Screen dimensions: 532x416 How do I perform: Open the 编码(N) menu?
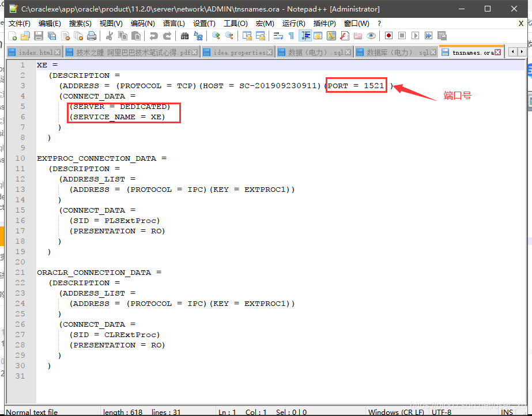[x=143, y=24]
